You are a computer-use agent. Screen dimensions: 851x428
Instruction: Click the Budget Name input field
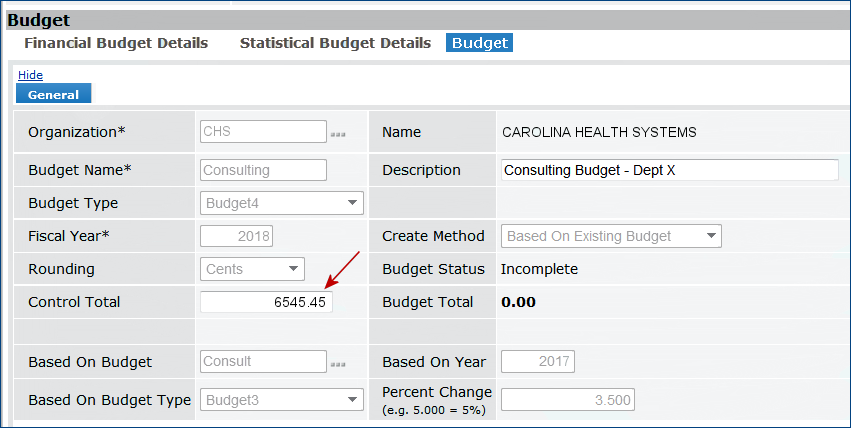263,170
